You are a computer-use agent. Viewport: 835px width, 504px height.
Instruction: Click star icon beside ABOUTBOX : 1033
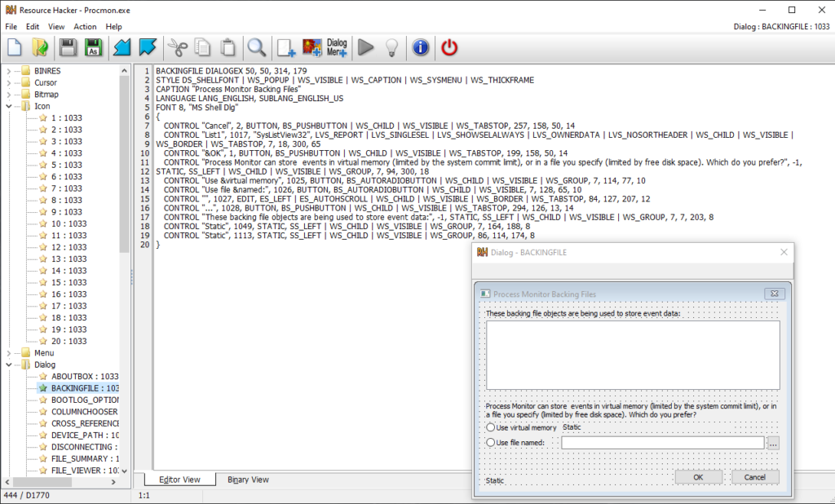coord(43,376)
